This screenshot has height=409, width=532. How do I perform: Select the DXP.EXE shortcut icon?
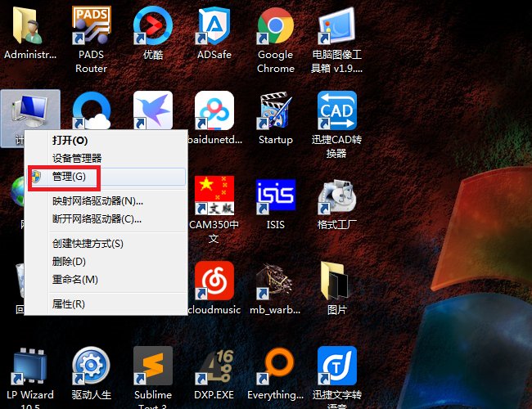[x=214, y=366]
